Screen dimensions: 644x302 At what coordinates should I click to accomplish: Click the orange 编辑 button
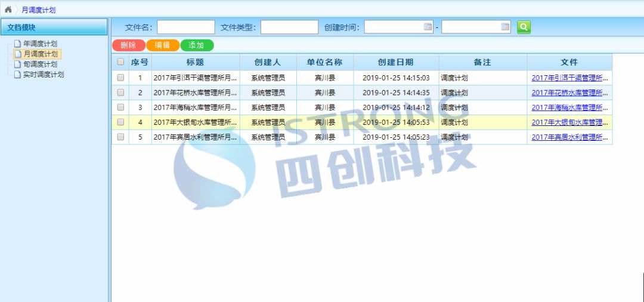[162, 45]
